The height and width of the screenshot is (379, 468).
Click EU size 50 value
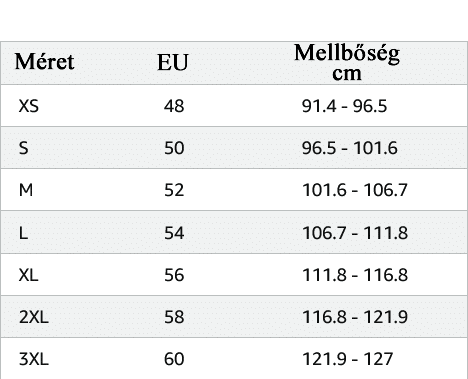point(174,148)
